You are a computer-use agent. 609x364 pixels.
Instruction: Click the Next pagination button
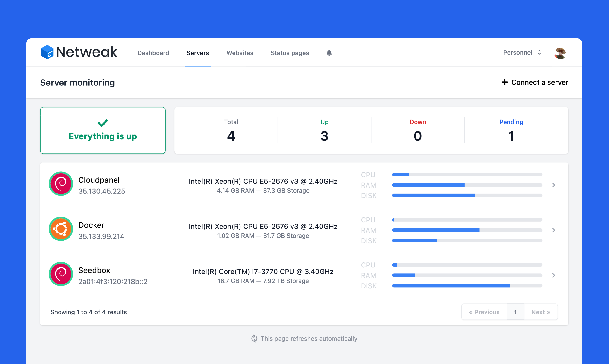pos(540,312)
